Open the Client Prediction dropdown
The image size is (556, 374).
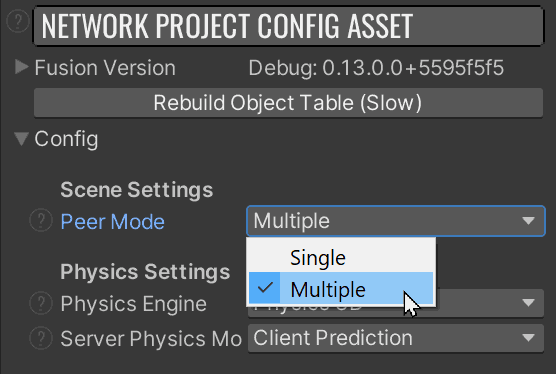pyautogui.click(x=396, y=338)
